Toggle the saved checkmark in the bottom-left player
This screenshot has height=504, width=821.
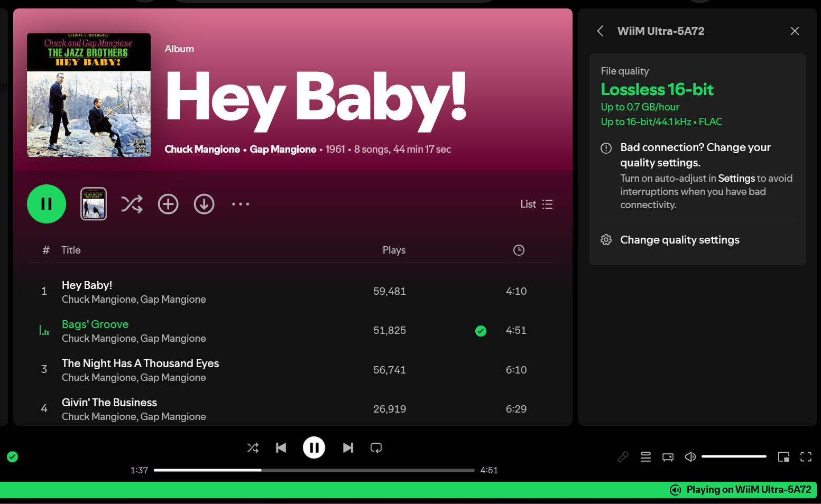point(13,457)
